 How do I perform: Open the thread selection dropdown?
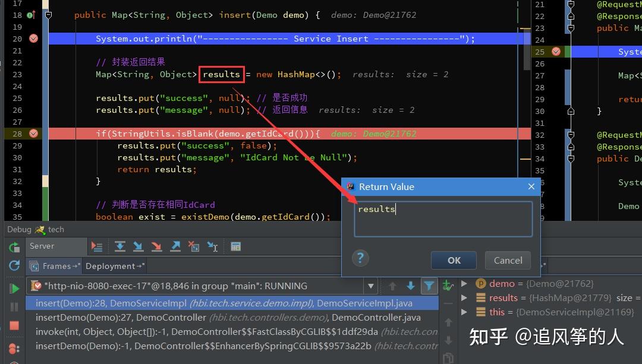click(370, 286)
